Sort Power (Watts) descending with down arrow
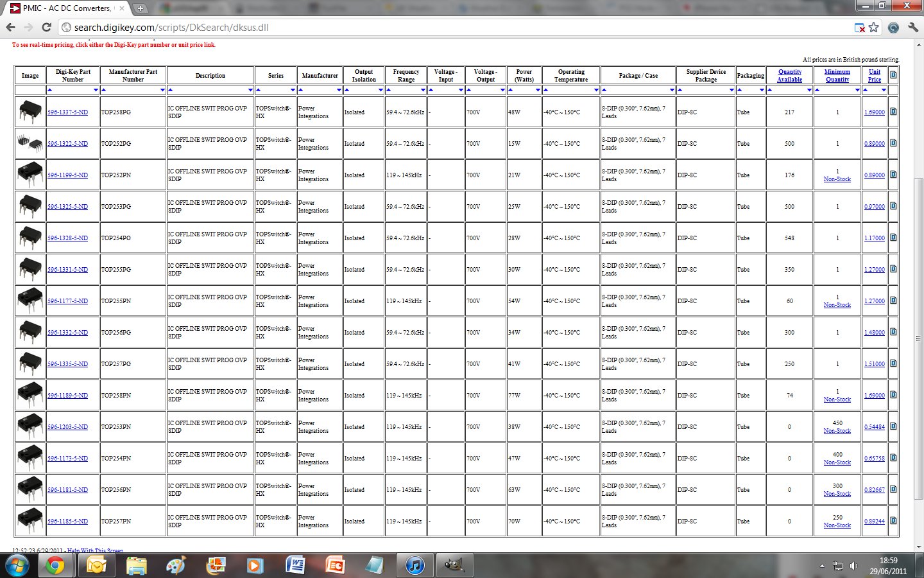924x578 pixels. 538,90
